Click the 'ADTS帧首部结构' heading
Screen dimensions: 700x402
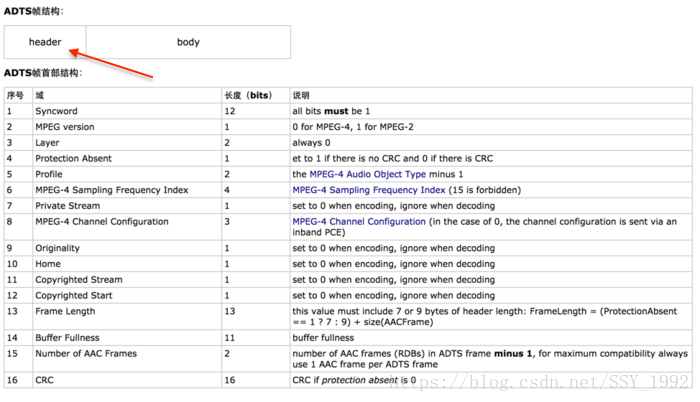pyautogui.click(x=43, y=73)
